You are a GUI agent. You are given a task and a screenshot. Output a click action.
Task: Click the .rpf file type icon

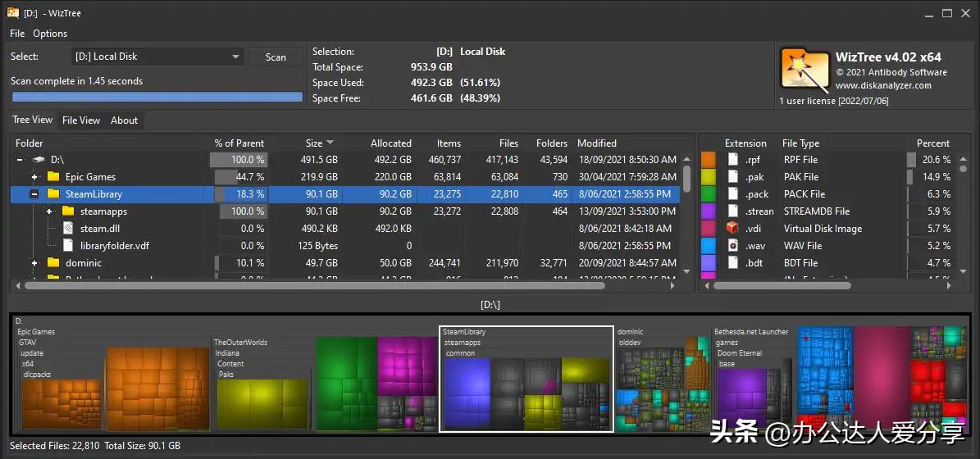click(x=733, y=160)
